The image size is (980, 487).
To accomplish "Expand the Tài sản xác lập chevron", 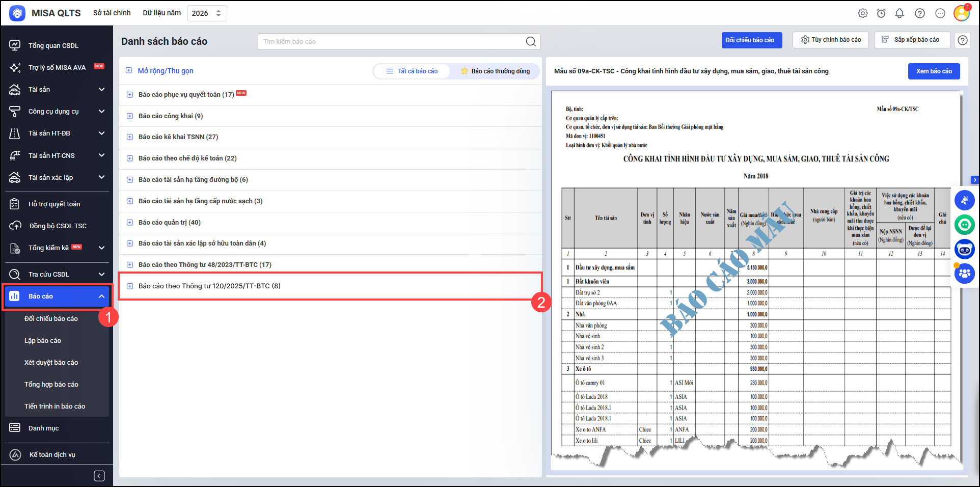I will click(102, 178).
